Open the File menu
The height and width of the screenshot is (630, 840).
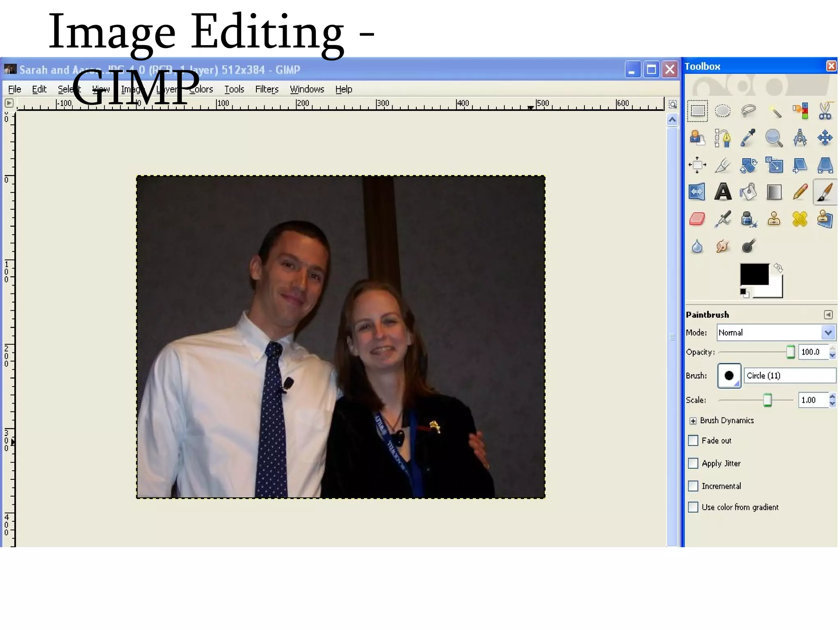[x=14, y=89]
